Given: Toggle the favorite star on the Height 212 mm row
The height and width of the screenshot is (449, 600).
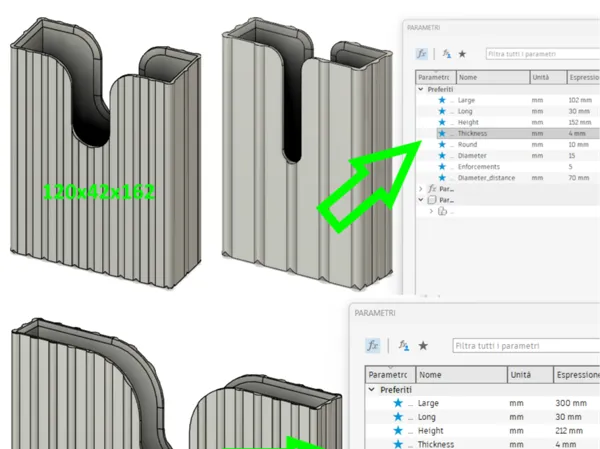Looking at the screenshot, I should 398,430.
